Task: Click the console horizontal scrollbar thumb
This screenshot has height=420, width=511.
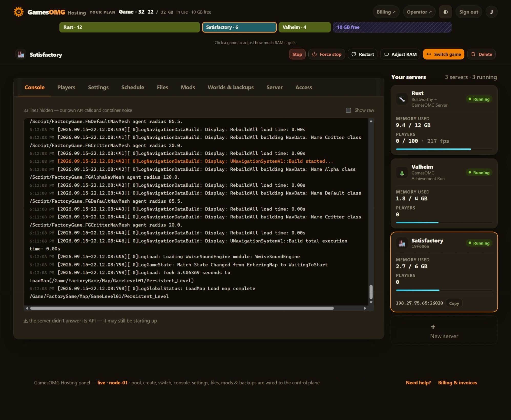Action: coord(182,308)
